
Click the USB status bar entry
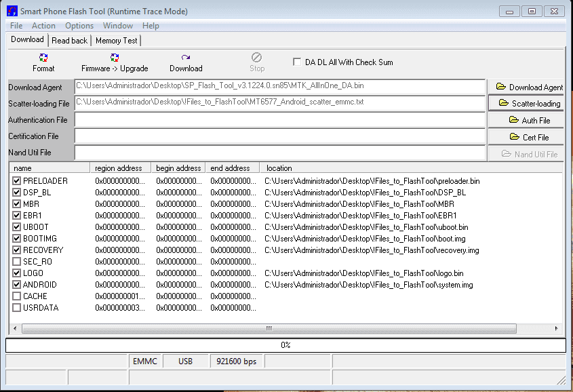[185, 361]
